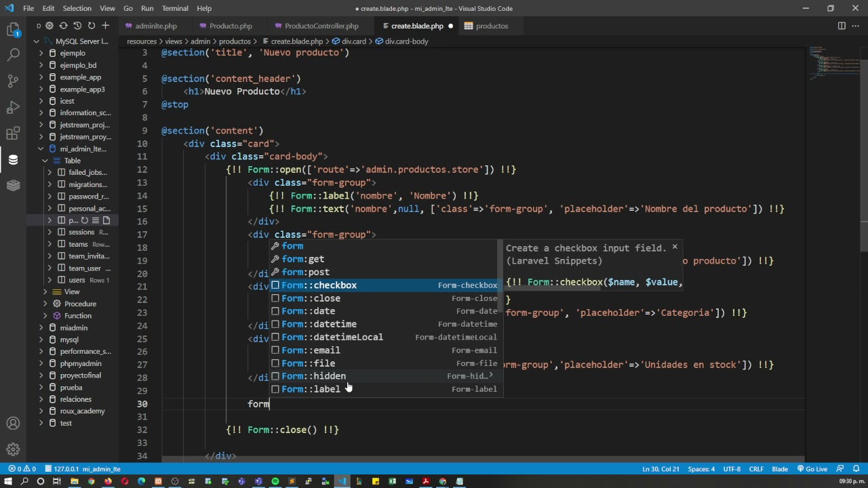Expand the ejemplo database
Image resolution: width=868 pixels, height=488 pixels.
click(41, 53)
